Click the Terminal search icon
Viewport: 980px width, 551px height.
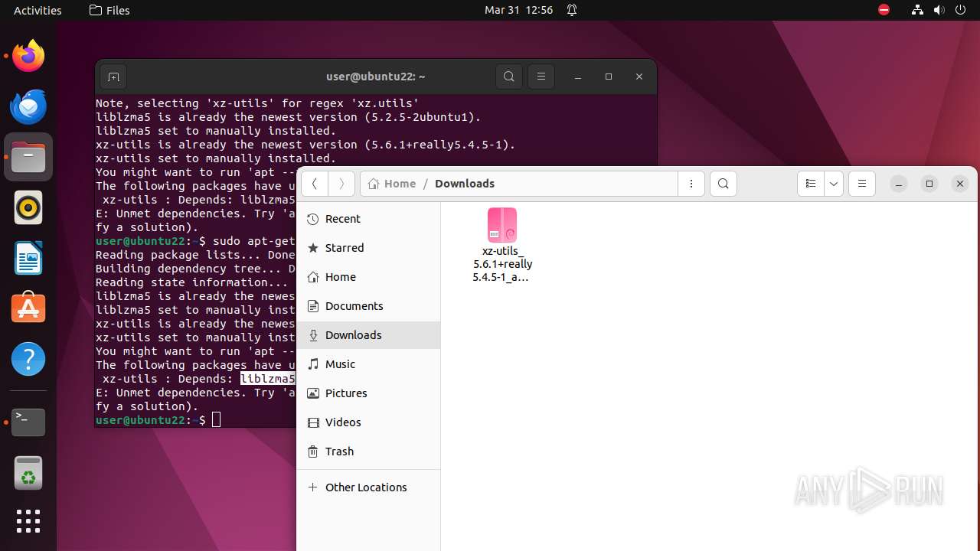point(509,77)
